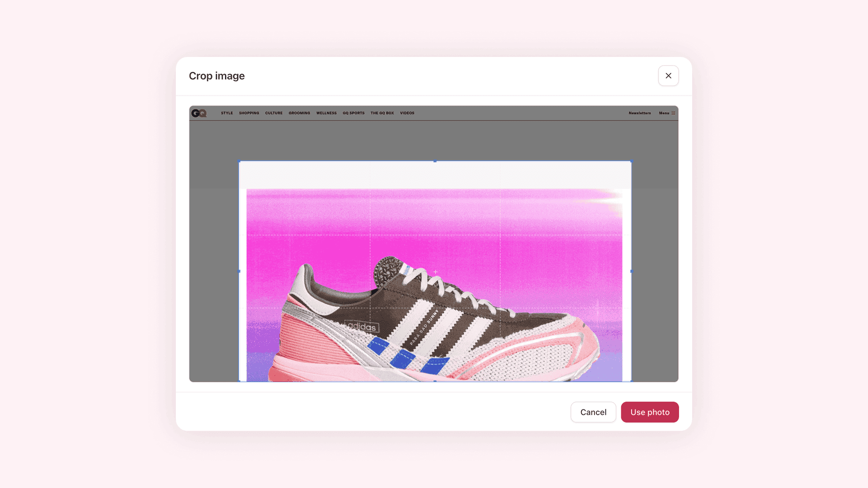This screenshot has height=488, width=868.
Task: Select the crop center marker
Action: tap(435, 271)
